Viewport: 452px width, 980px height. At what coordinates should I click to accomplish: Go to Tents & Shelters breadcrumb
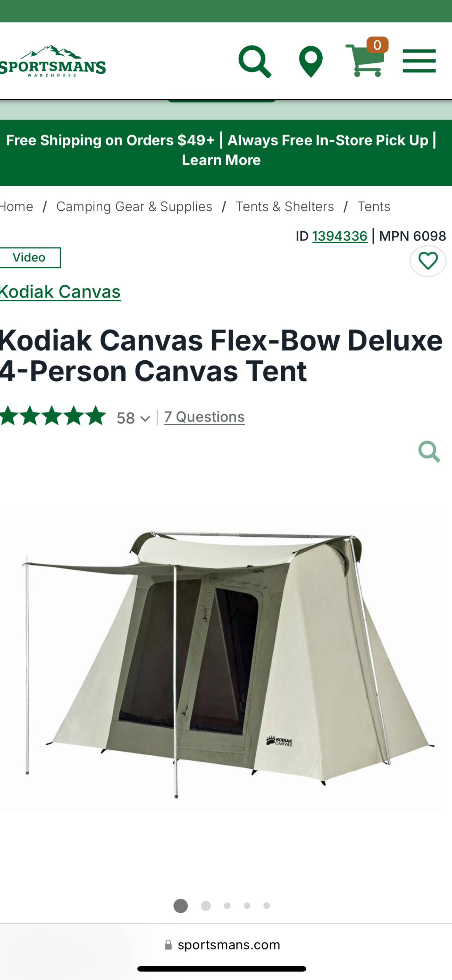pos(285,206)
